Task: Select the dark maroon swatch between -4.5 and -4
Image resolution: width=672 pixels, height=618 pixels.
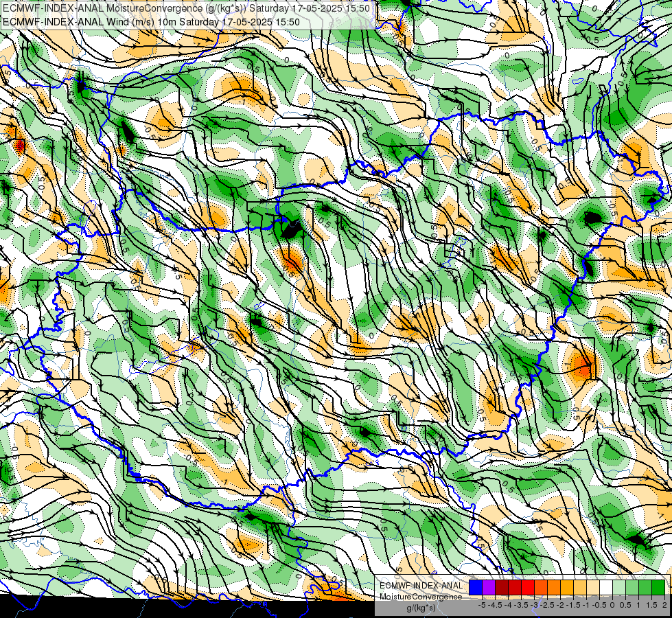Action: pyautogui.click(x=502, y=588)
